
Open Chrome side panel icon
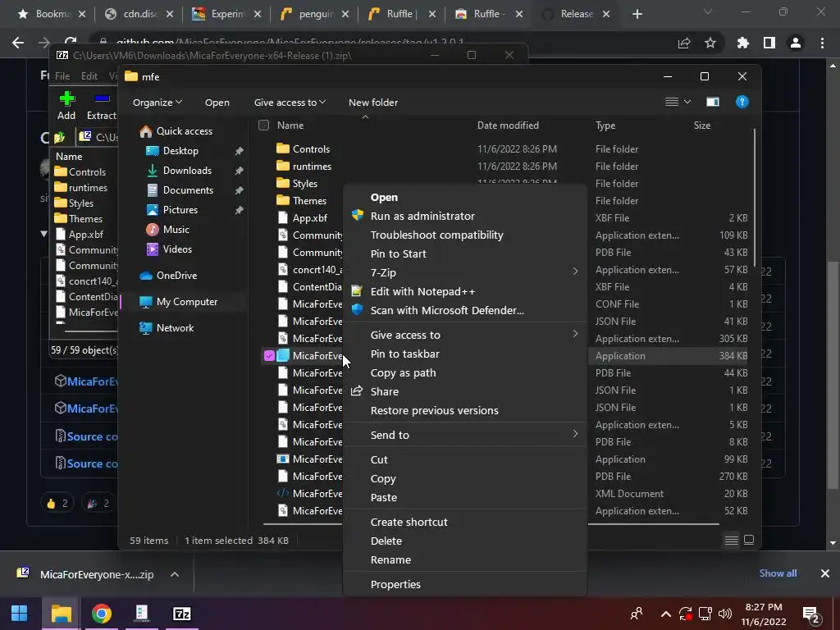pos(769,43)
